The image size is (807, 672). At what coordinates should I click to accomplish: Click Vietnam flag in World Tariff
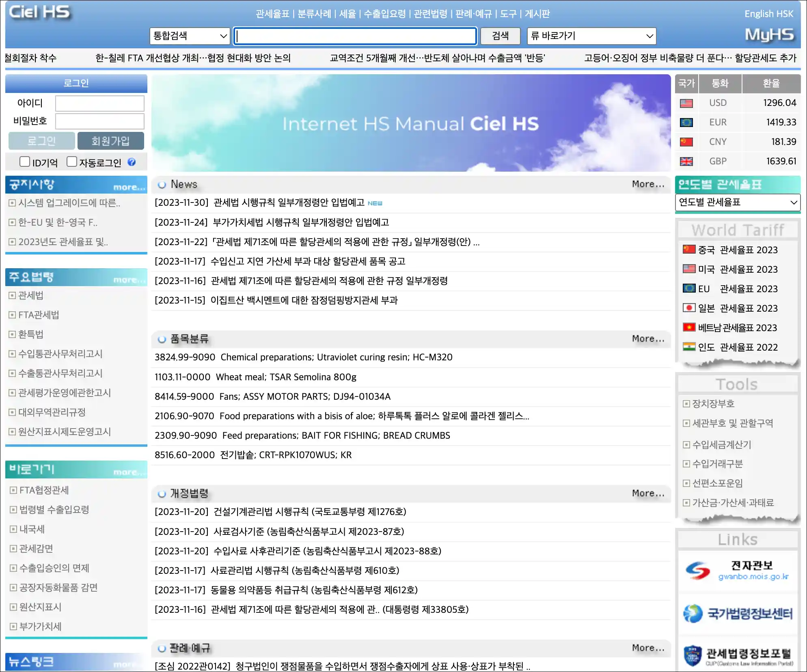click(x=689, y=327)
